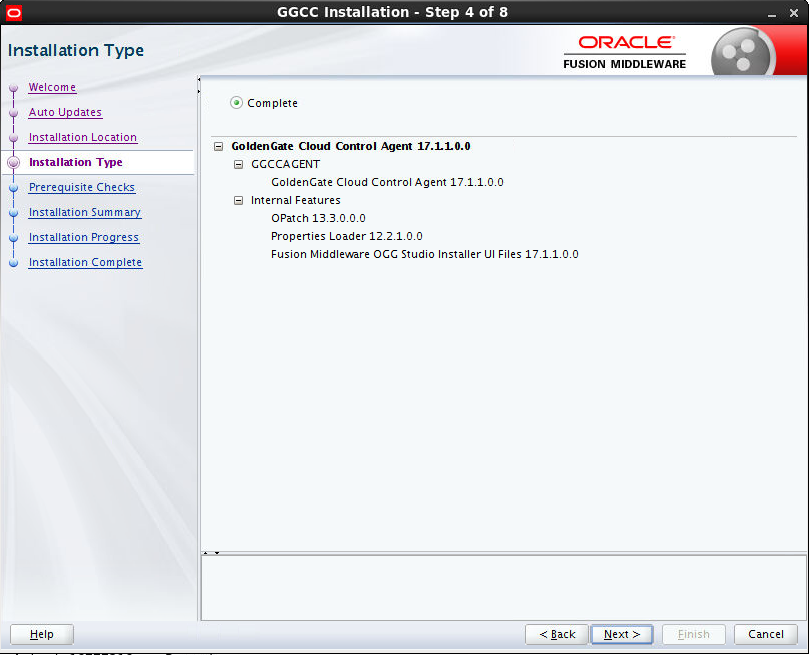Click the step bullet icon beside Welcome
809x655 pixels.
(14, 88)
